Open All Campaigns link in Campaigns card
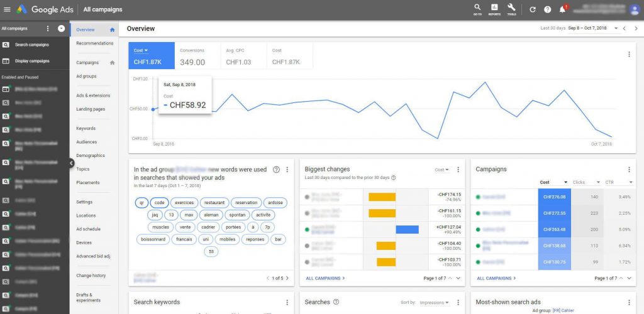The width and height of the screenshot is (644, 314). 496,278
